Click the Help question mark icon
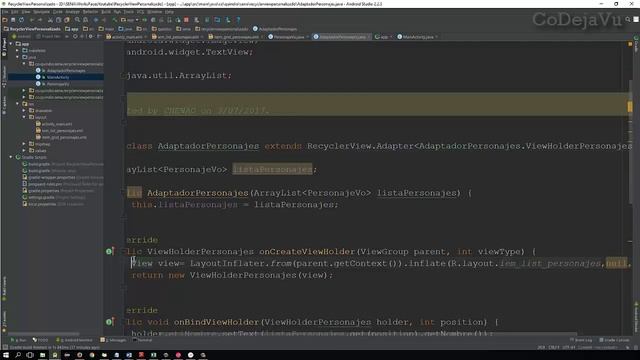 238,20
